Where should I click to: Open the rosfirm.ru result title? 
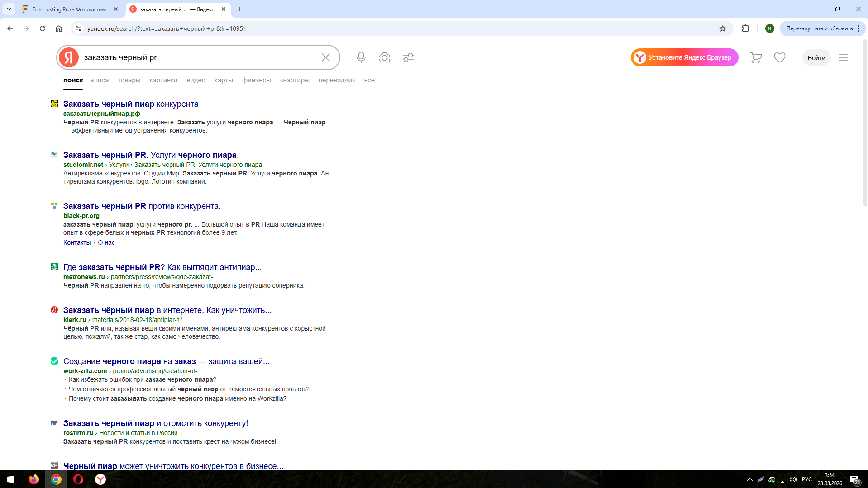coord(156,423)
